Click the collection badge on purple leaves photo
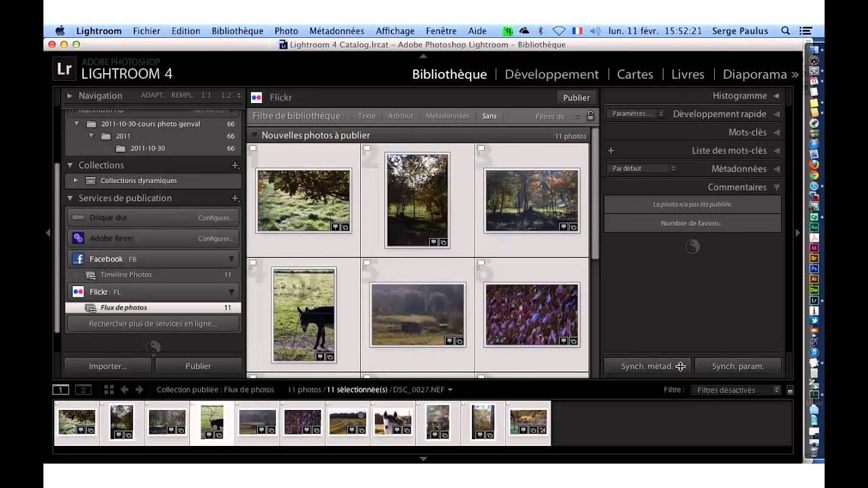Screen dimensions: 868x488 coord(573,341)
